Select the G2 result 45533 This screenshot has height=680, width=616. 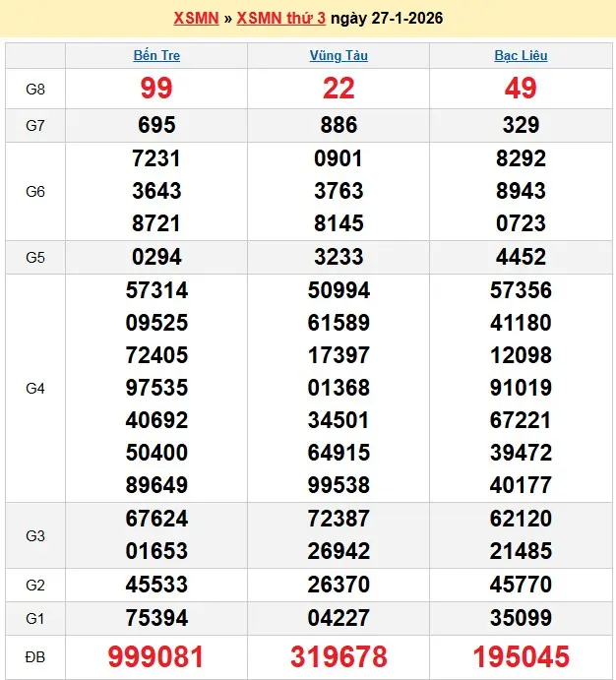point(156,586)
